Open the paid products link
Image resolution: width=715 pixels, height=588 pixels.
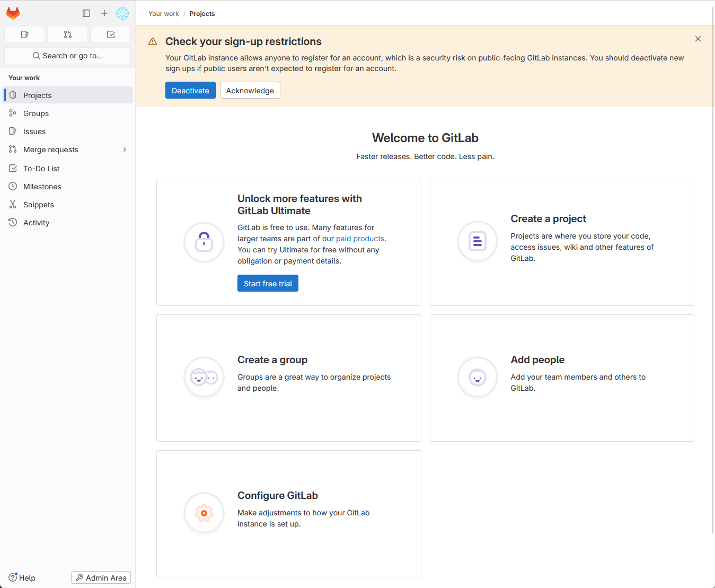pyautogui.click(x=360, y=239)
